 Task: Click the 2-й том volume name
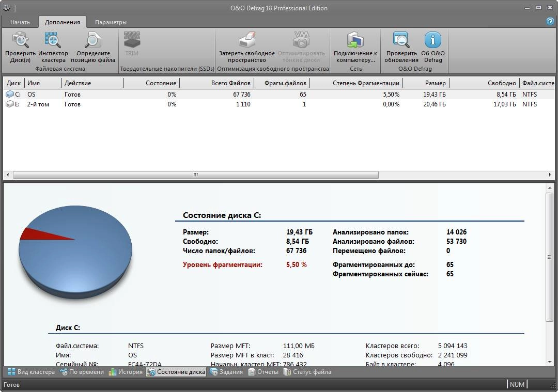point(38,104)
